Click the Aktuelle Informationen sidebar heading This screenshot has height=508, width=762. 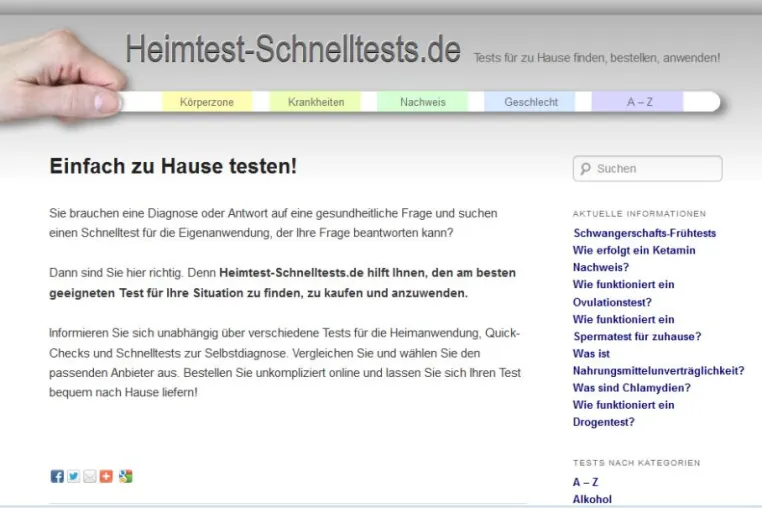639,213
